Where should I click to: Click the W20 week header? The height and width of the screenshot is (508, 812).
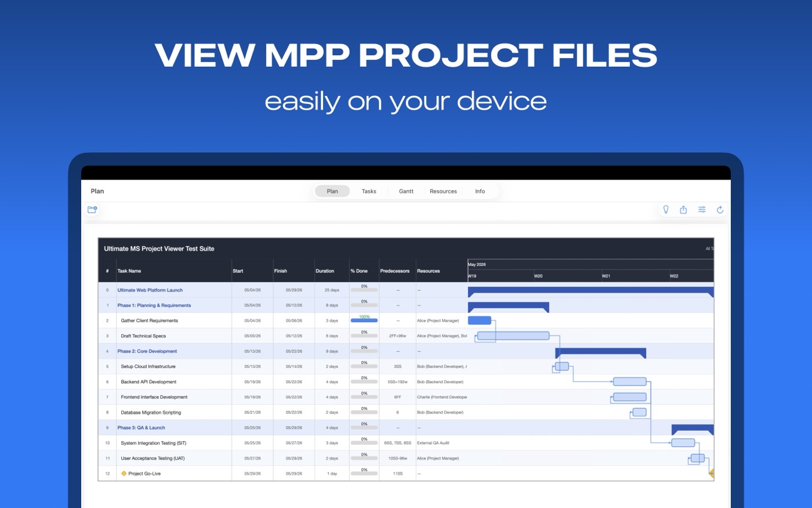coord(538,276)
